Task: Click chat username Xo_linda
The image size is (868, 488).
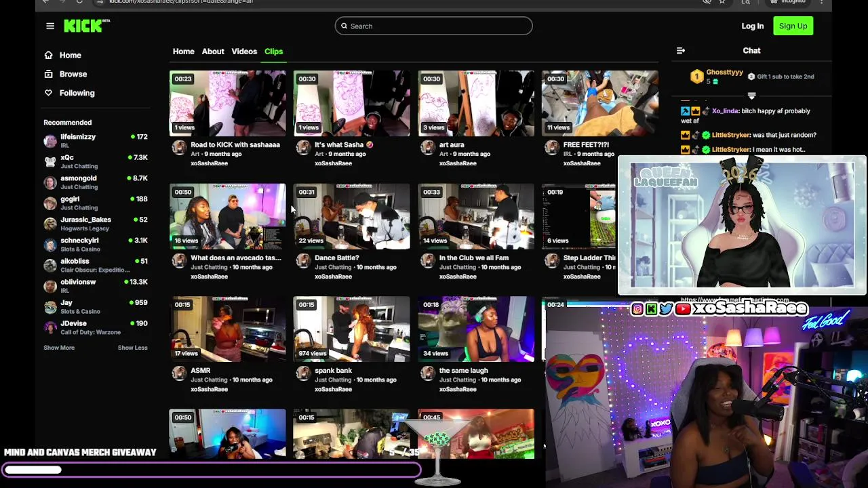Action: point(724,111)
